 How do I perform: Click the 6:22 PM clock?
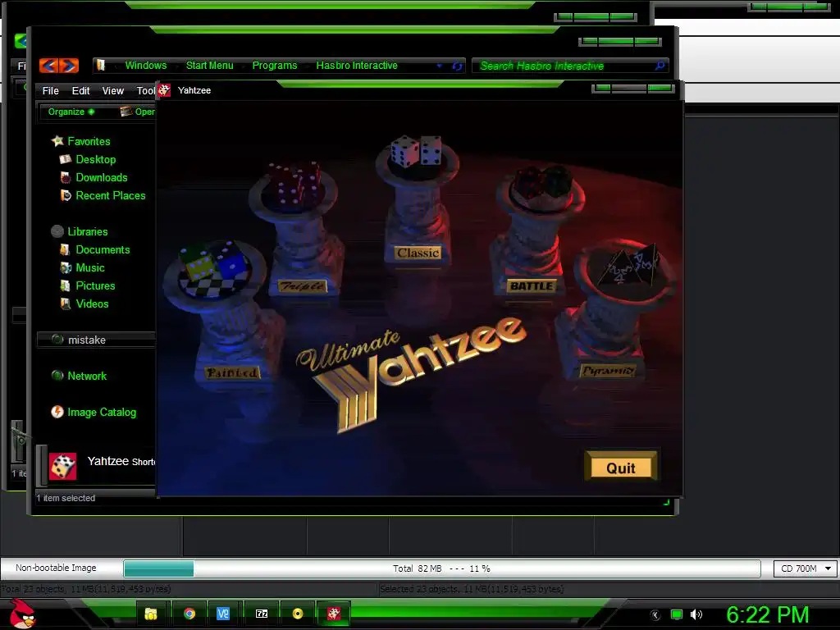(x=767, y=614)
